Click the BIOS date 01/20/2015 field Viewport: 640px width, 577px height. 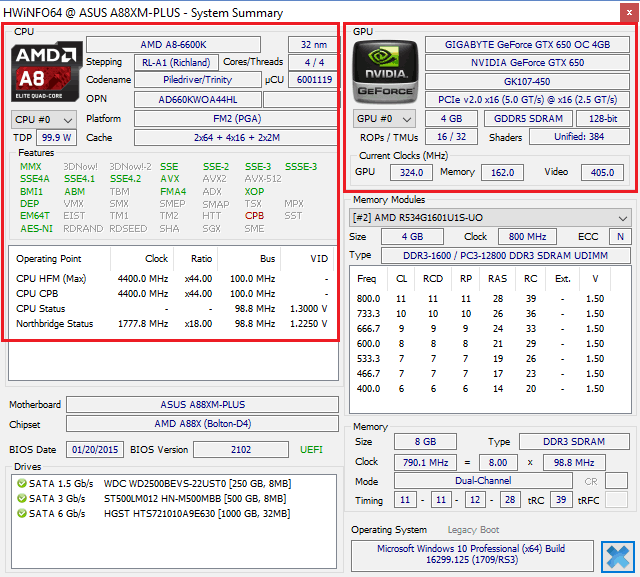click(x=95, y=450)
